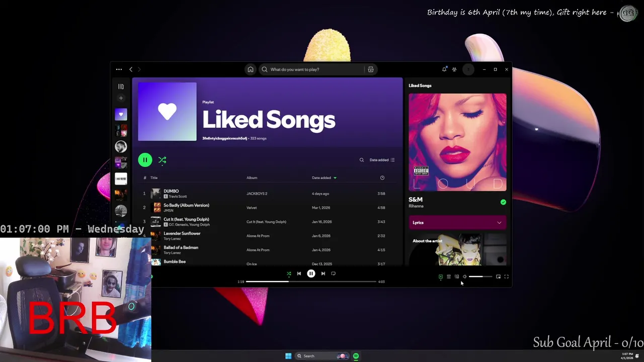Toggle the green liked checkmark for S&M
This screenshot has width=644, height=362.
click(x=503, y=202)
